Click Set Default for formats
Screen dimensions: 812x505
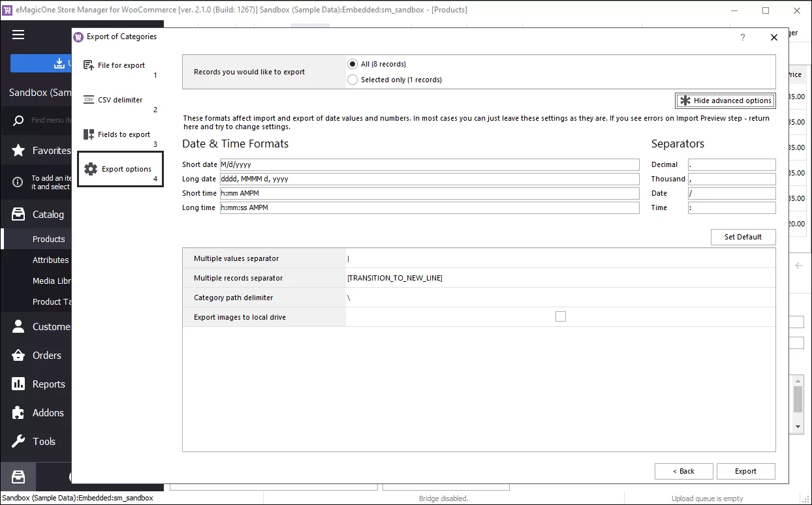(x=743, y=237)
